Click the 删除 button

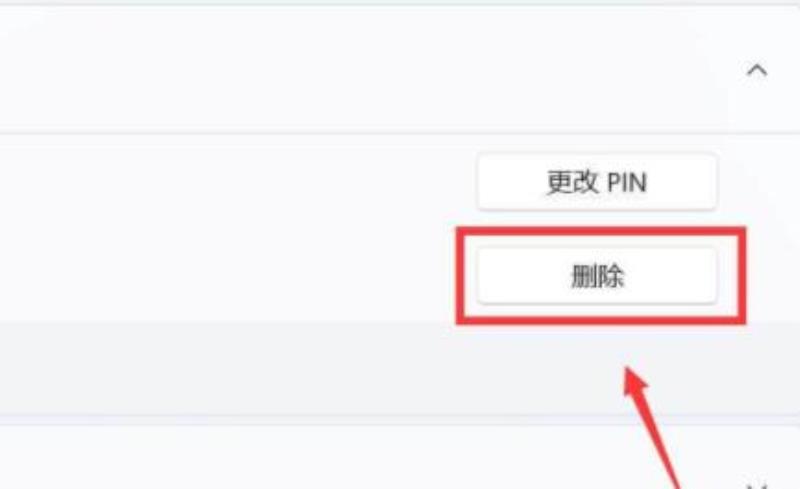click(x=597, y=276)
